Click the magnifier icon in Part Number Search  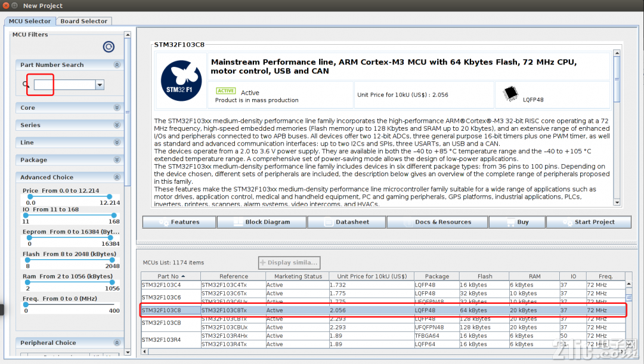pyautogui.click(x=26, y=84)
